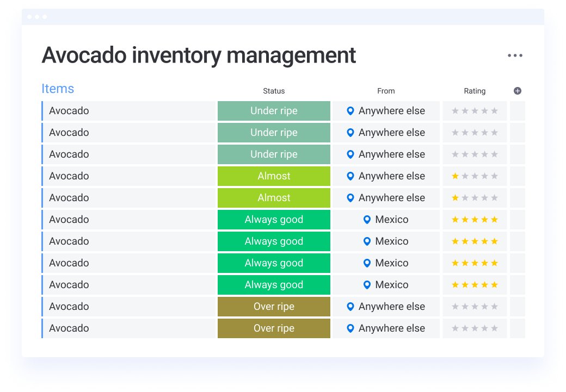This screenshot has width=566, height=392.
Task: Open the second Almost status cell
Action: click(274, 197)
